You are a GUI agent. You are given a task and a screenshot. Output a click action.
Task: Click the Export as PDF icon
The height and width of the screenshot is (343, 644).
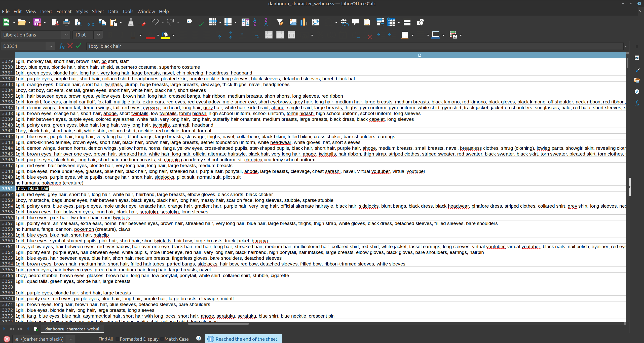click(x=55, y=22)
